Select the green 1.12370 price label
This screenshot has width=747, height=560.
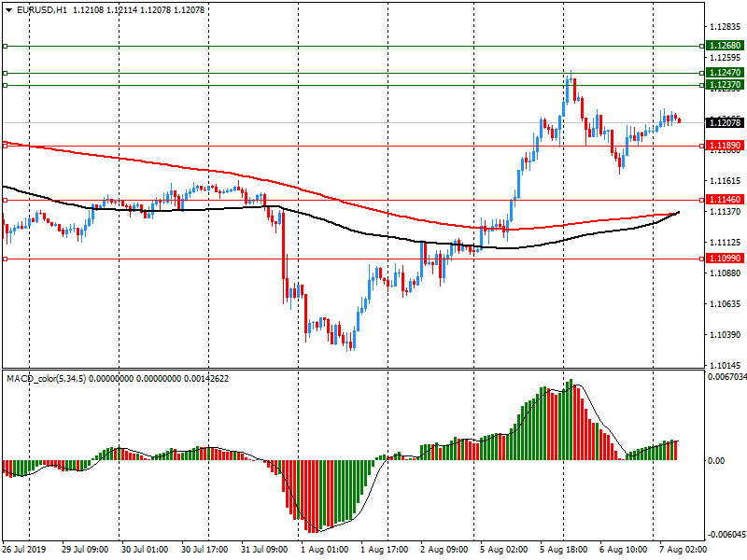point(726,85)
